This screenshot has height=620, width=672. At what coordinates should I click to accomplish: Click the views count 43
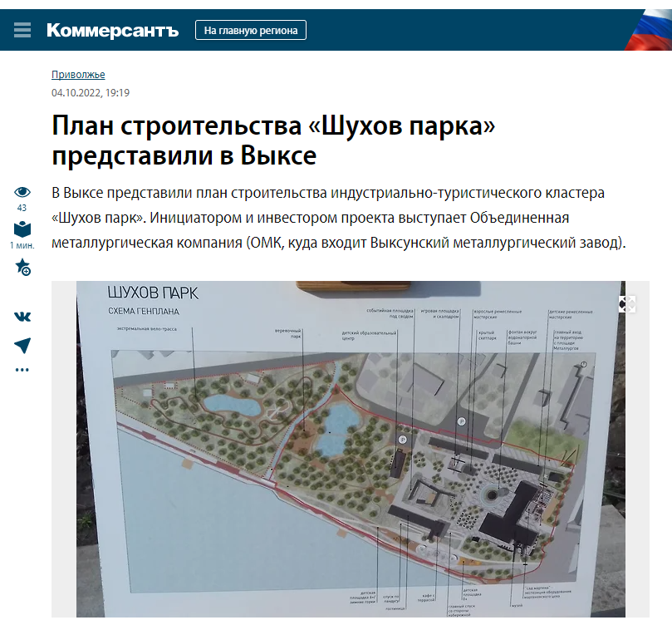coord(22,208)
